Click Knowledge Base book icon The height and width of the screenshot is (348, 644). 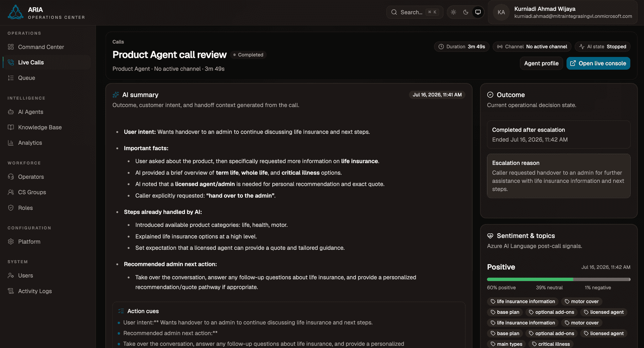[11, 127]
